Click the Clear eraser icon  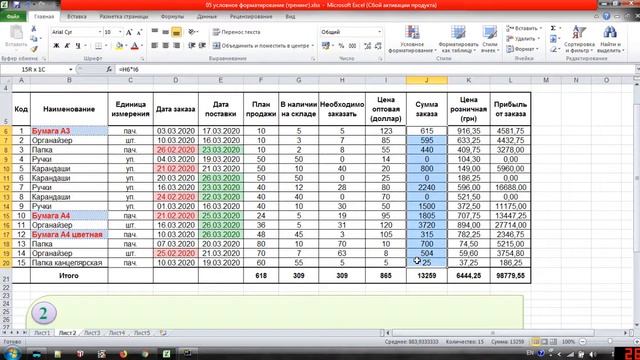(553, 49)
